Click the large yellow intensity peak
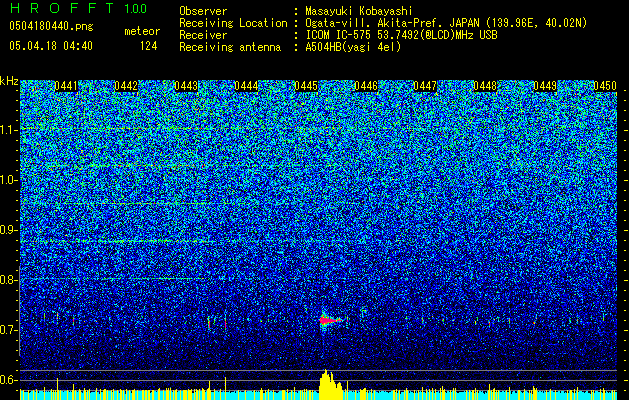629x400 pixels. (x=330, y=384)
